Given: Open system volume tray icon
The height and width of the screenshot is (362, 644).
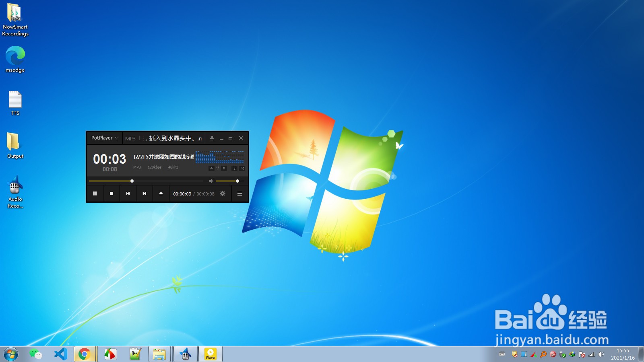Looking at the screenshot, I should click(601, 354).
